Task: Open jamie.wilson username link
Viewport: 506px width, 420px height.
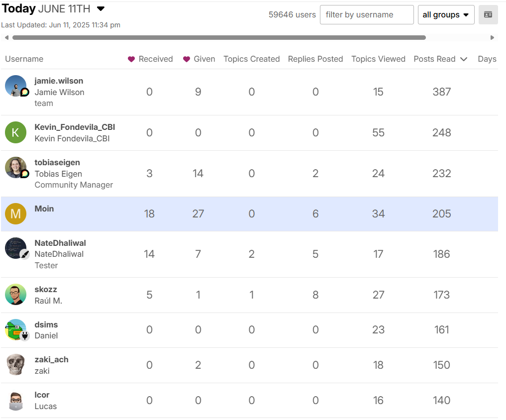Action: [x=59, y=81]
